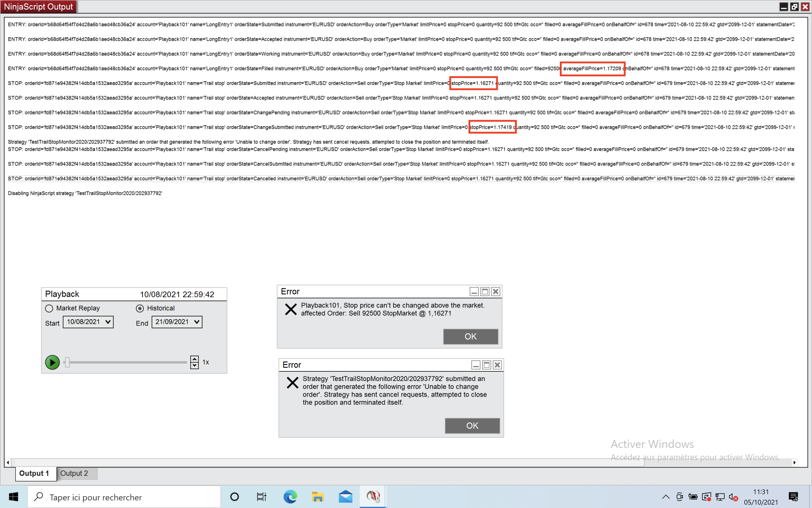Open File Explorer from taskbar

[x=318, y=497]
